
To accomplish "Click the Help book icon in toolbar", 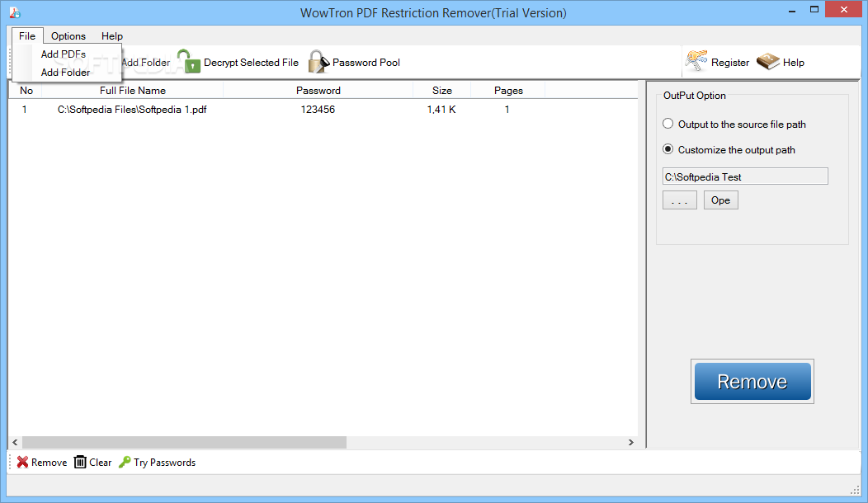I will click(768, 61).
